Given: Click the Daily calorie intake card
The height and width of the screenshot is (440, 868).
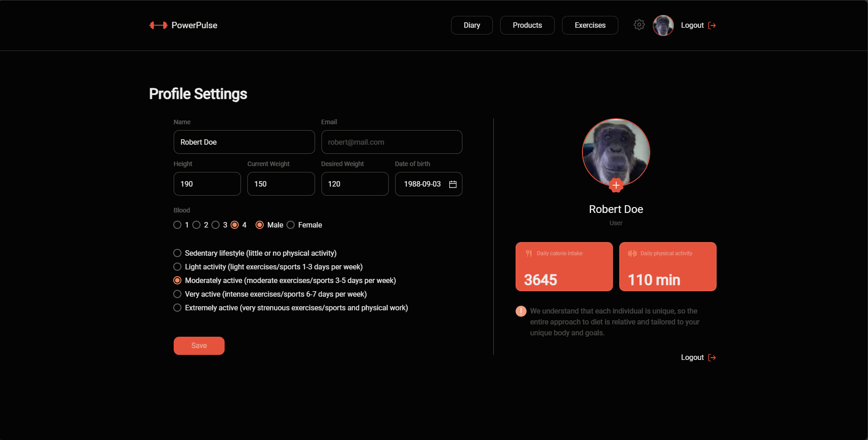Looking at the screenshot, I should coord(564,267).
